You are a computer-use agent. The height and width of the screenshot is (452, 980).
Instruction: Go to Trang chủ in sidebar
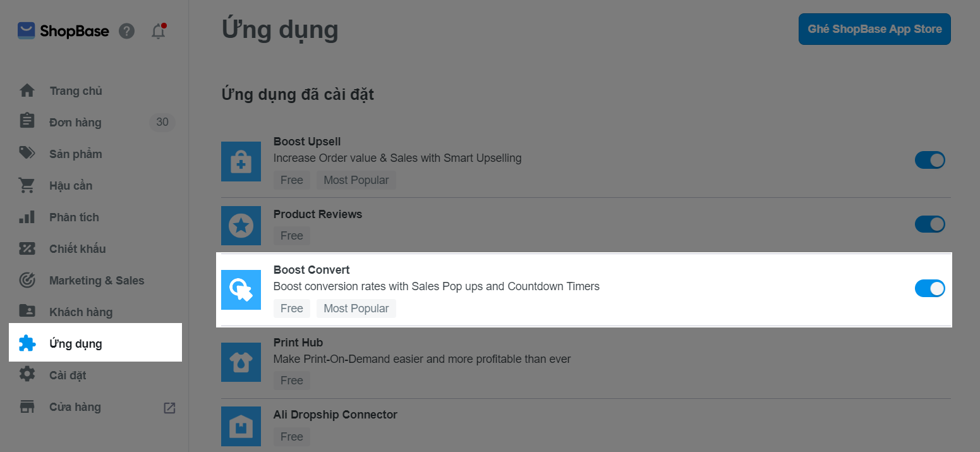pyautogui.click(x=76, y=91)
